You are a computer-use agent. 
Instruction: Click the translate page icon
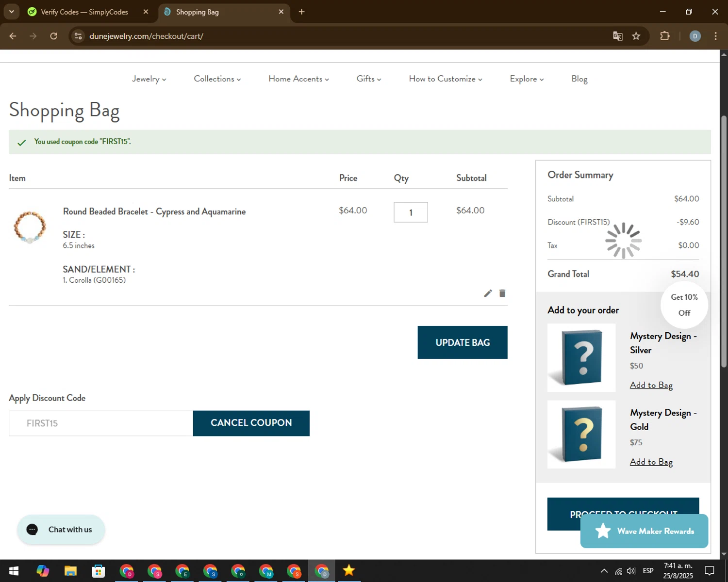point(617,36)
